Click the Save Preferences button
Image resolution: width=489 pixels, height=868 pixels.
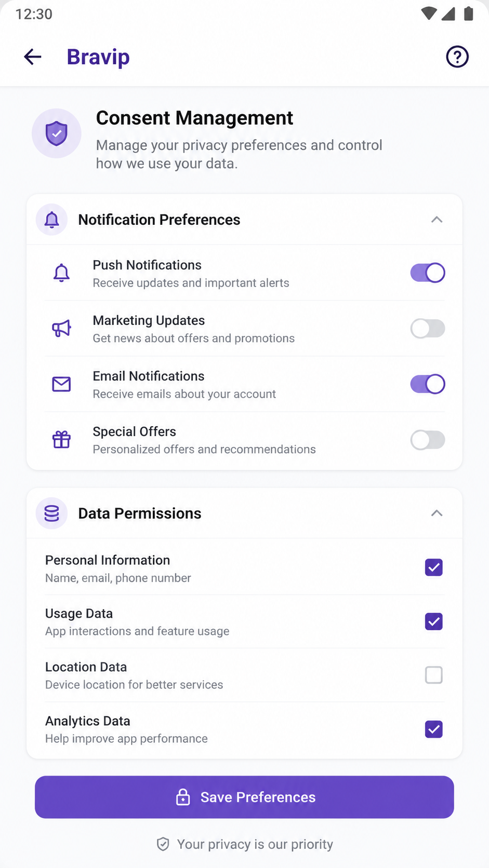[244, 797]
